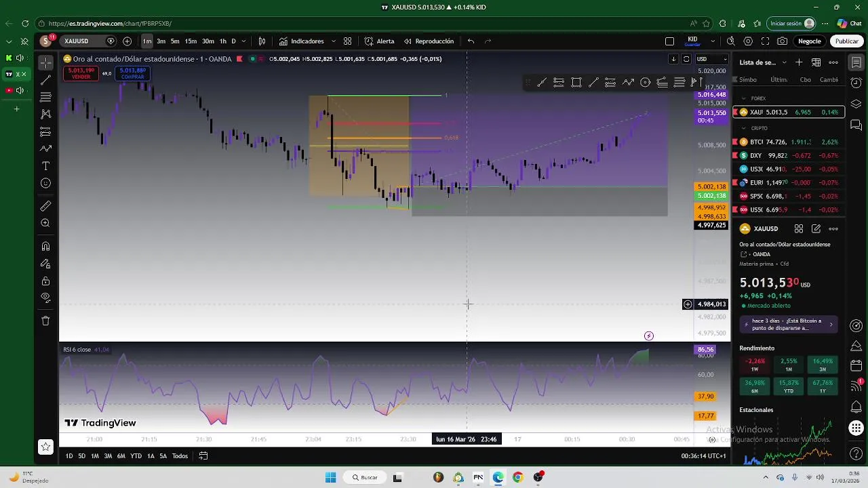The image size is (868, 488).
Task: Take a chart snapshot with camera
Action: [x=783, y=41]
